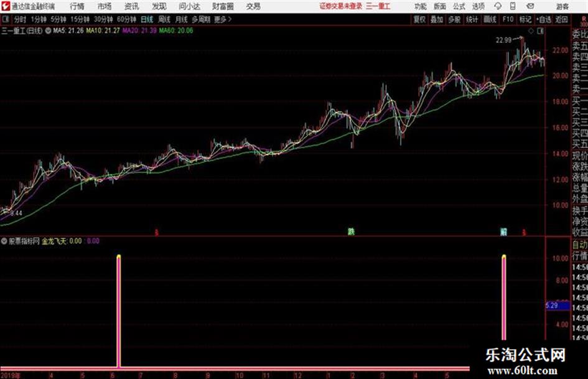This screenshot has width=588, height=379.
Task: Click the diamond icon above the chart
Action: click(531, 31)
